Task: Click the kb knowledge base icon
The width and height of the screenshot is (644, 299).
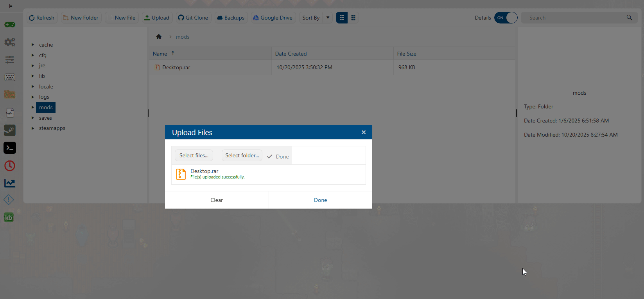Action: (9, 218)
